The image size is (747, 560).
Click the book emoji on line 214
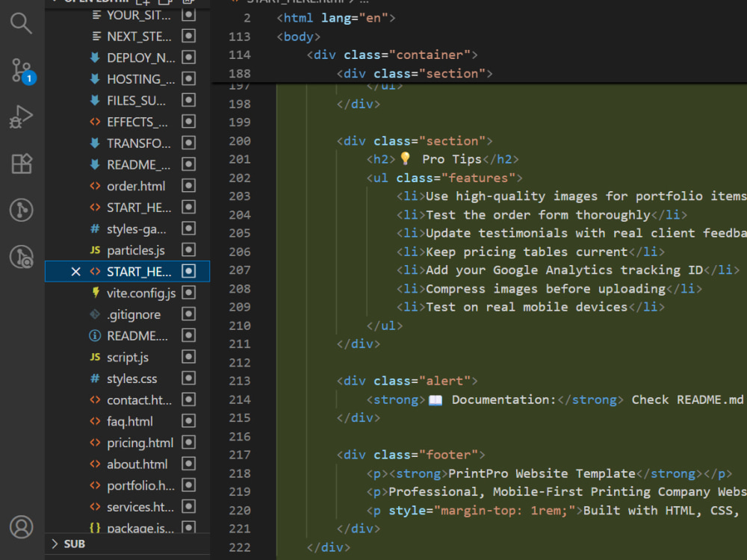click(x=436, y=400)
